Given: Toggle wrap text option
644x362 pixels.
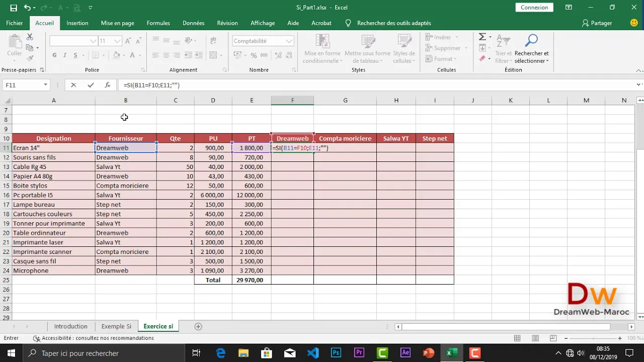Looking at the screenshot, I should point(213,41).
